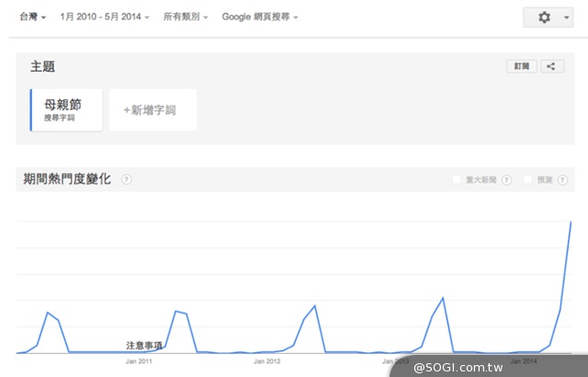588x377 pixels.
Task: Click help icon beside 期間熱門度變化
Action: 127,179
